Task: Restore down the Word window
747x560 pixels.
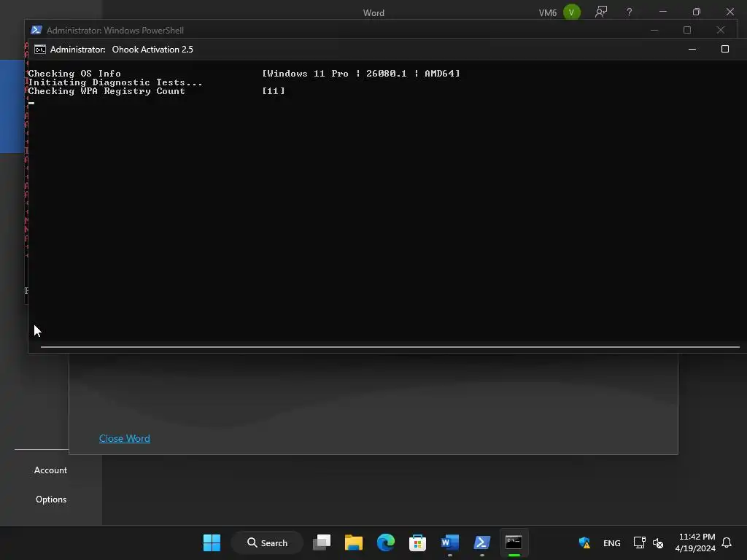Action: 697,12
